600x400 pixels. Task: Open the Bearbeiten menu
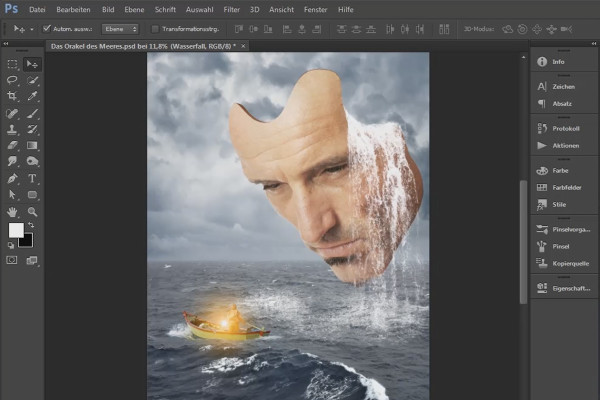click(73, 10)
